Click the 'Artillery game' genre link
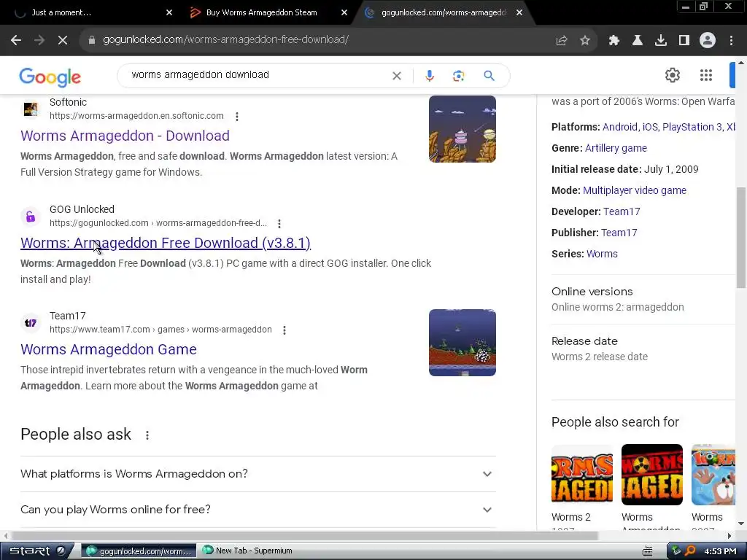The width and height of the screenshot is (747, 560). tap(616, 148)
